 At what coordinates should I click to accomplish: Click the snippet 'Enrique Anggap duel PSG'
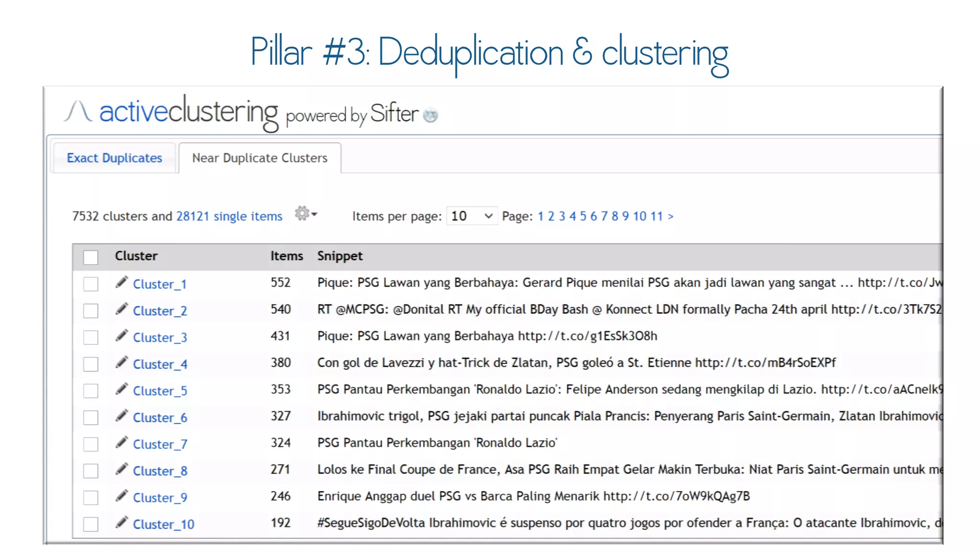click(x=534, y=496)
